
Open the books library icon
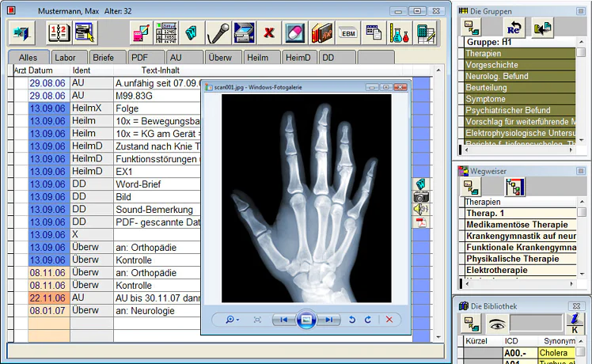click(321, 33)
